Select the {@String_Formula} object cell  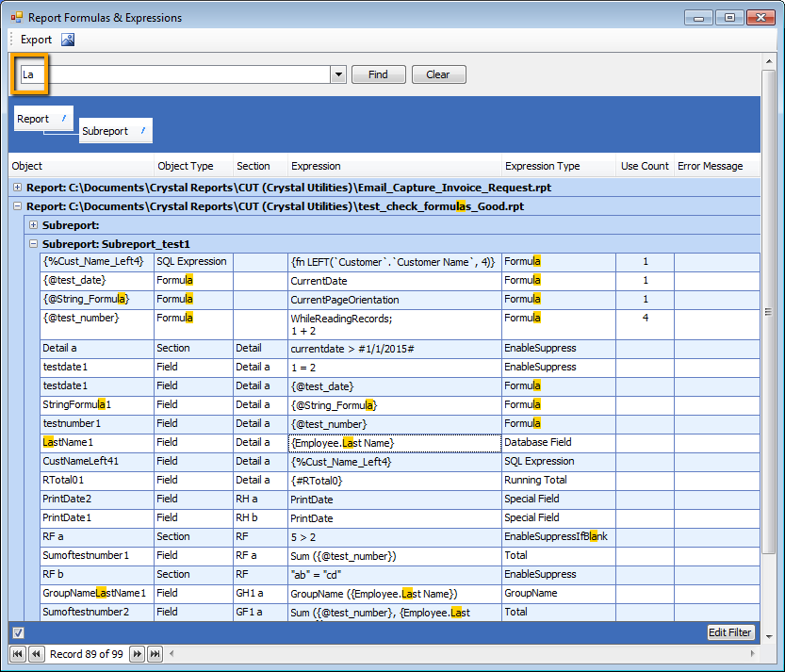97,300
